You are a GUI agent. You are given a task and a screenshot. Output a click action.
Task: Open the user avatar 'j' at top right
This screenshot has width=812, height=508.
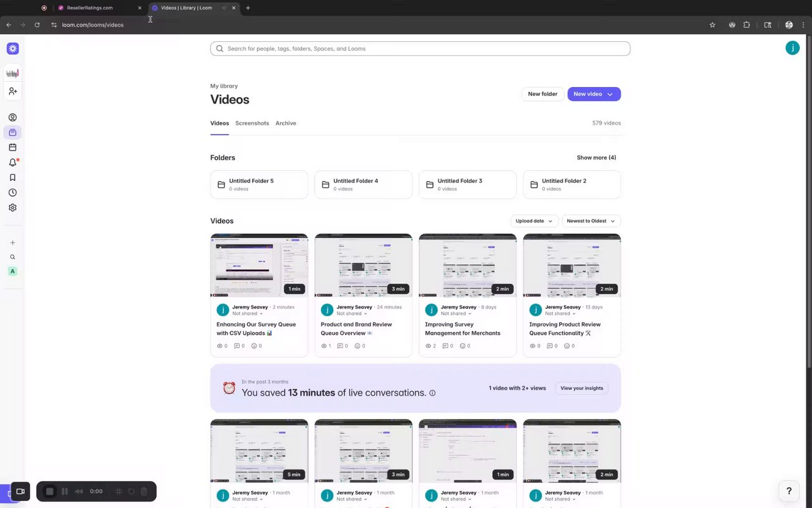(792, 48)
